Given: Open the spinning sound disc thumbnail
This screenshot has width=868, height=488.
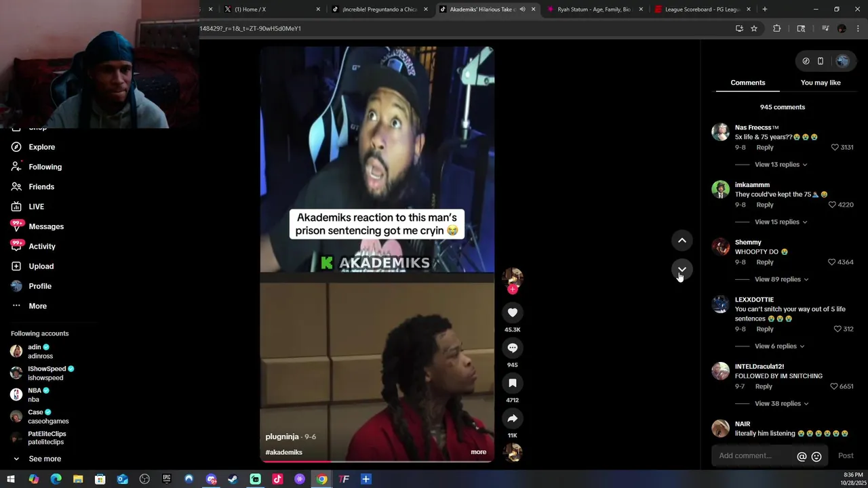Looking at the screenshot, I should (x=513, y=452).
